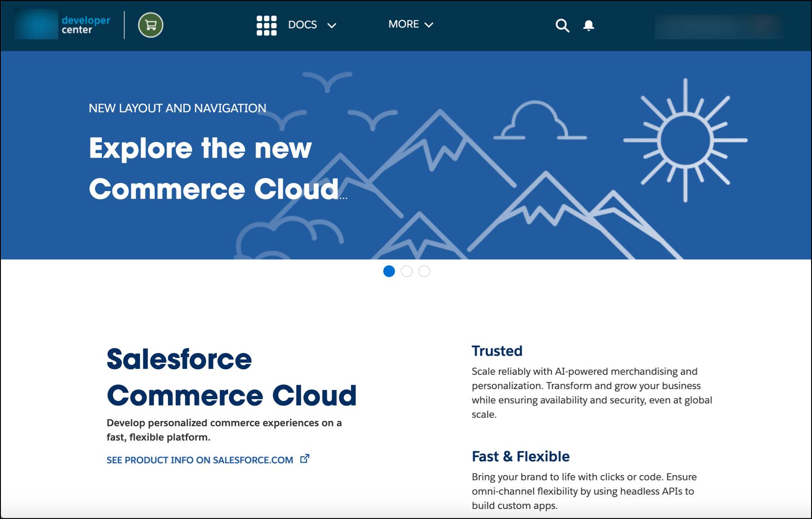This screenshot has width=812, height=519.
Task: Click the hero banner sun illustration
Action: [686, 140]
